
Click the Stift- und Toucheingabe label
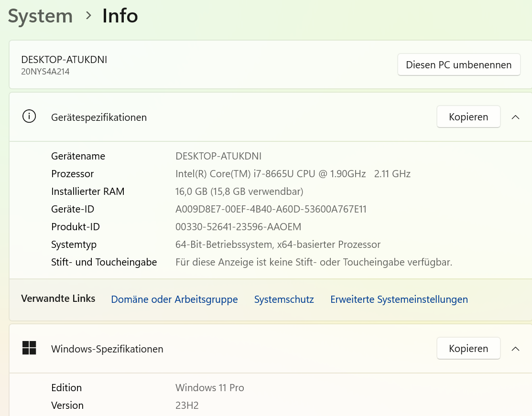pos(104,262)
